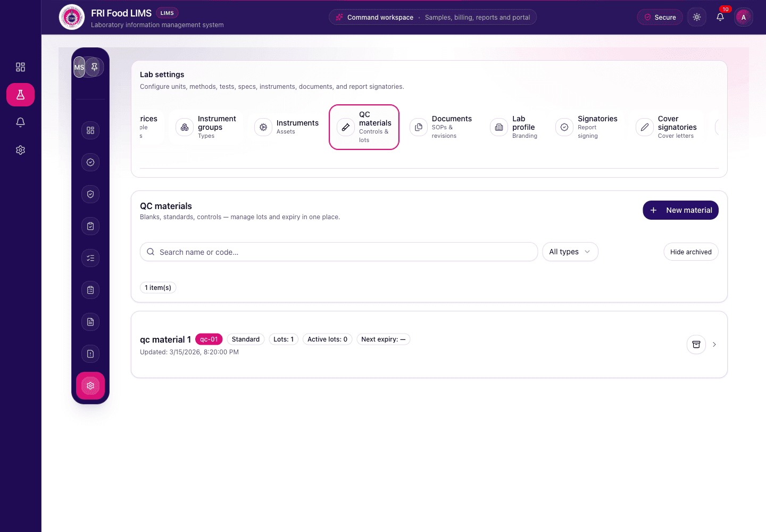Select the pink settings gear in inner sidebar

[90, 386]
